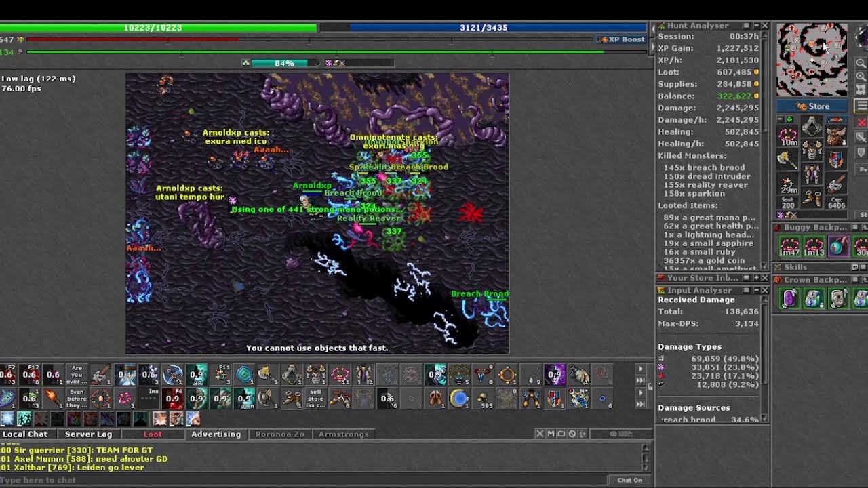
Task: Click the minimap view
Action: pos(812,59)
